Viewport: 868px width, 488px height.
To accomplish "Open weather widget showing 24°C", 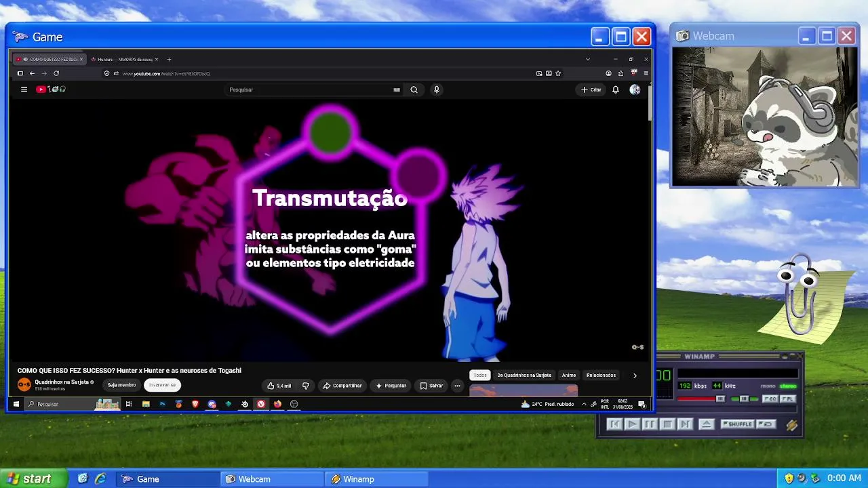I will click(547, 404).
